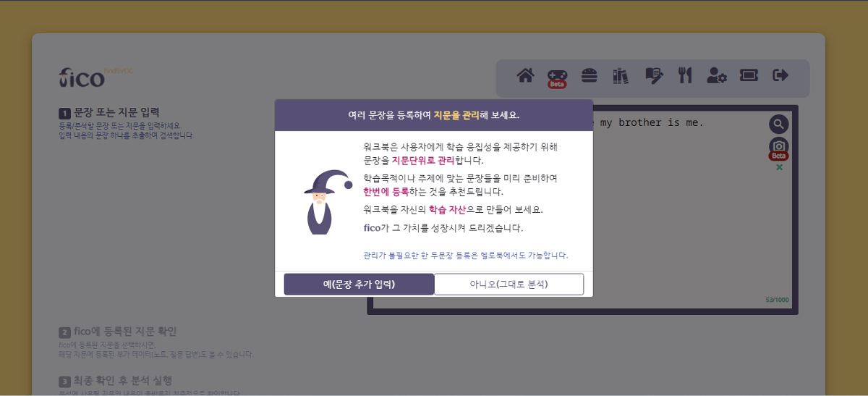
Task: Open user settings icon
Action: 716,75
